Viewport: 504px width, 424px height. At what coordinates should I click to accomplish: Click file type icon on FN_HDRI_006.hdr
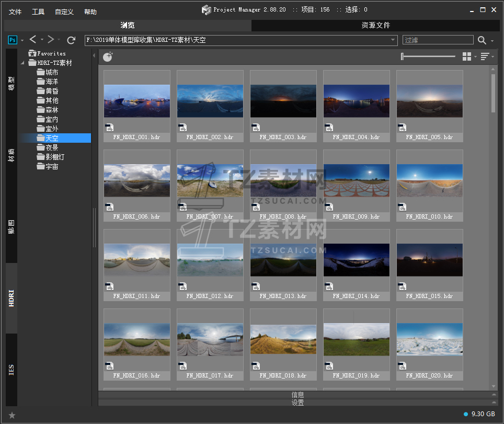pyautogui.click(x=110, y=207)
